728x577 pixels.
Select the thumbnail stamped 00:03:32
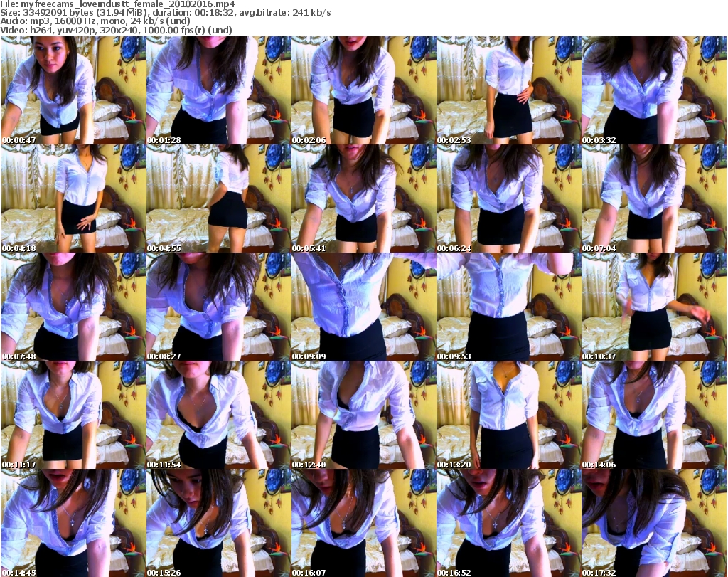(654, 90)
